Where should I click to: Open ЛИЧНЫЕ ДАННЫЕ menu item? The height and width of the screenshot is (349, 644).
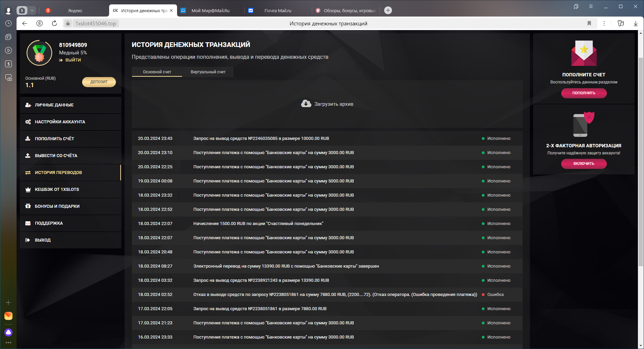[x=70, y=105]
